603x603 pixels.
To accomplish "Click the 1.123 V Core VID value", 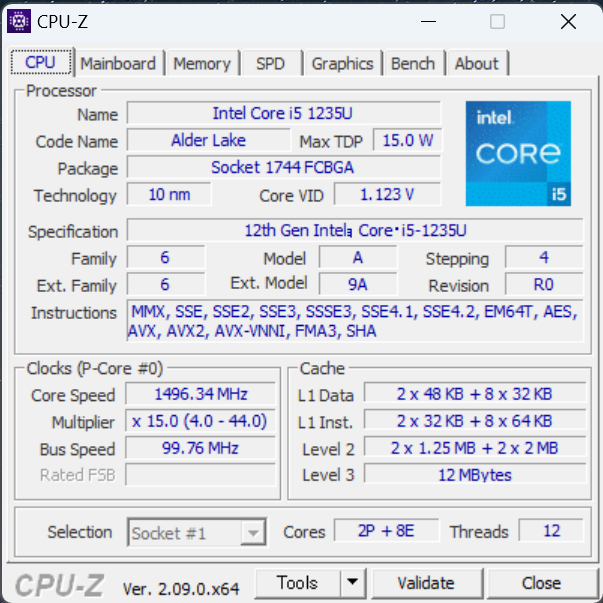I will click(x=387, y=194).
